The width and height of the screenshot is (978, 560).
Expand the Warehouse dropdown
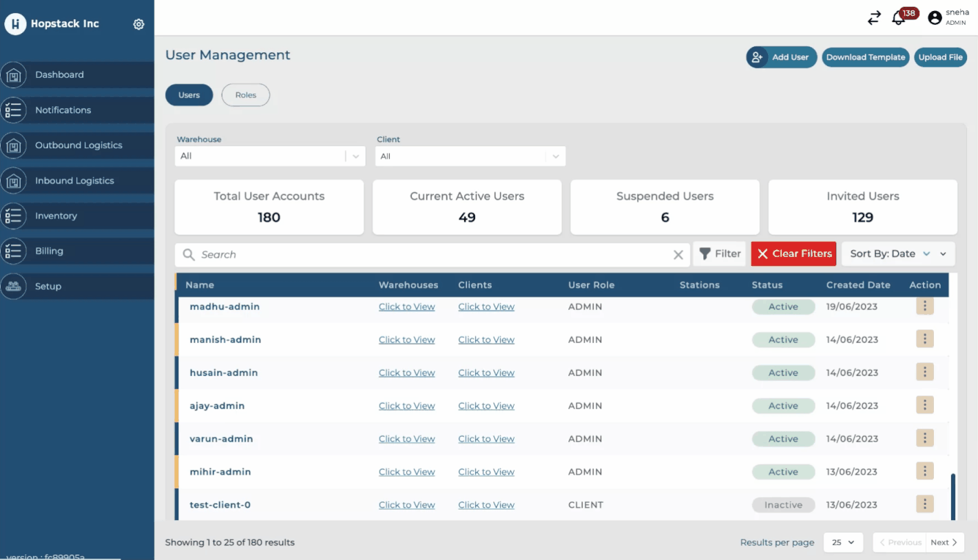(355, 156)
